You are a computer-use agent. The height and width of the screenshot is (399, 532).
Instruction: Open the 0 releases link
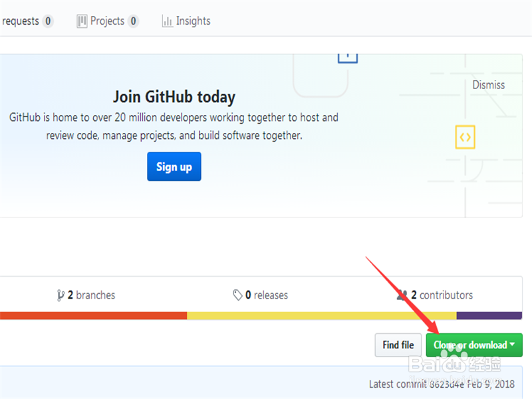pyautogui.click(x=266, y=295)
